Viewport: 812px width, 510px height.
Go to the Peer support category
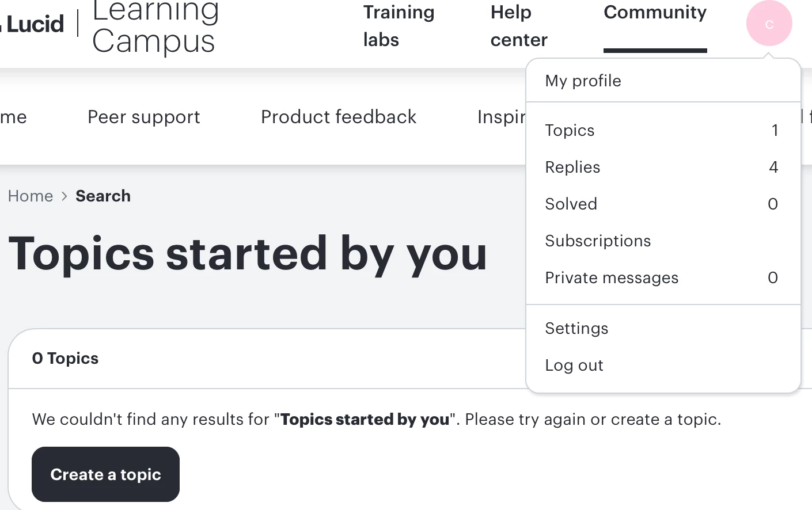point(144,117)
